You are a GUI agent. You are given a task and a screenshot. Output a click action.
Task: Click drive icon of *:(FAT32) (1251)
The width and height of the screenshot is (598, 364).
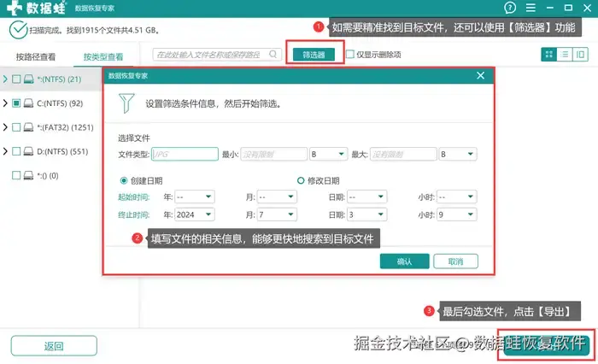pos(28,127)
